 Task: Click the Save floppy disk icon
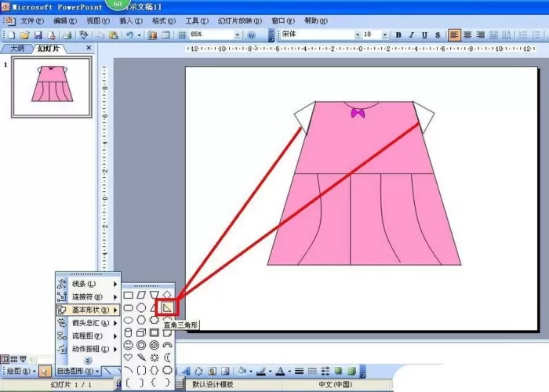click(38, 35)
